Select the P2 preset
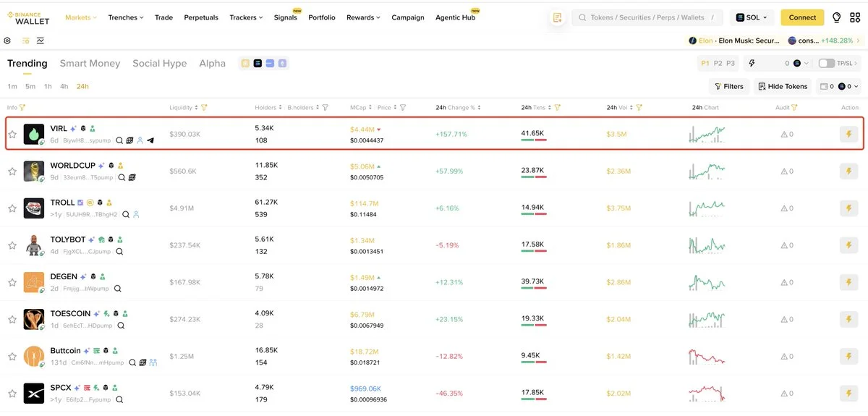This screenshot has height=416, width=868. click(718, 64)
